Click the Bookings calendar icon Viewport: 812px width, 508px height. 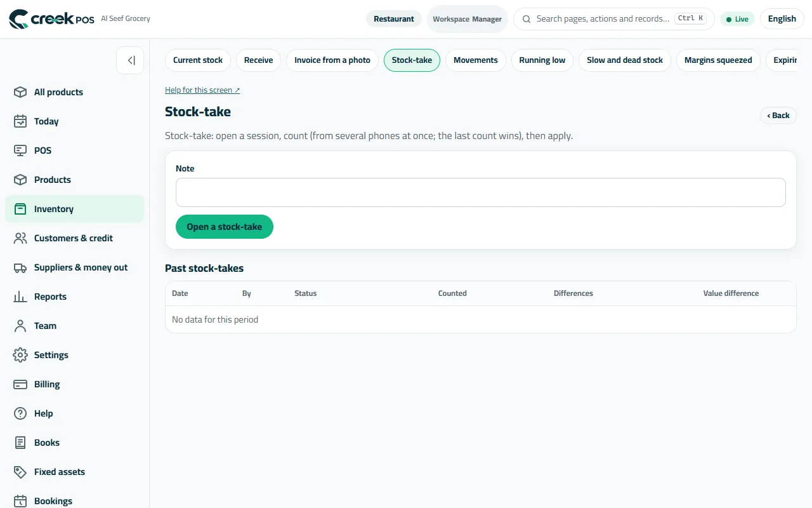(x=20, y=501)
